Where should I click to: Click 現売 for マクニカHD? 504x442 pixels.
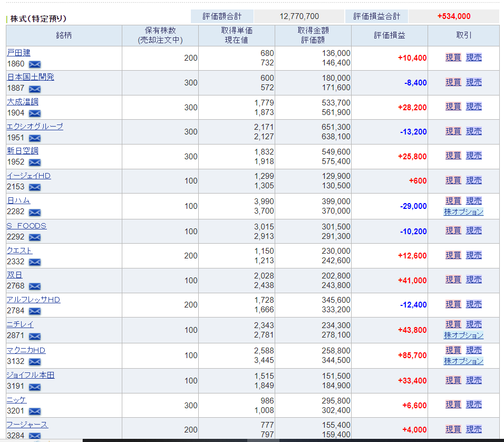point(474,350)
